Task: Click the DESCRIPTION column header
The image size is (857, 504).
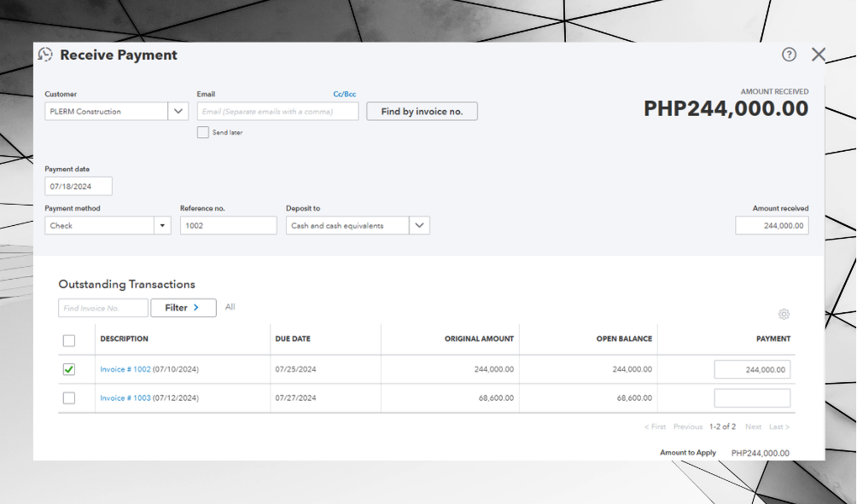Action: pyautogui.click(x=124, y=339)
